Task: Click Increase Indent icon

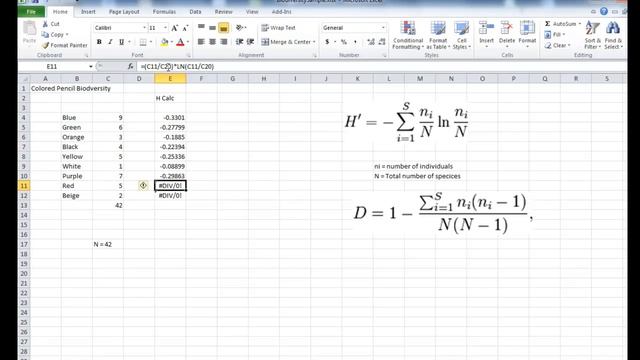Action: (x=251, y=42)
